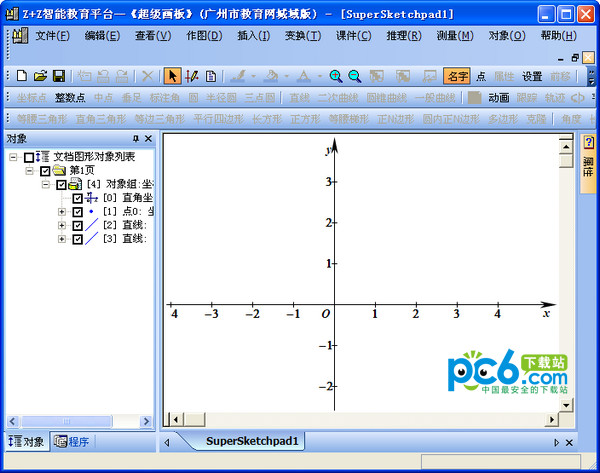Open the 作图(D) menu

(x=204, y=36)
